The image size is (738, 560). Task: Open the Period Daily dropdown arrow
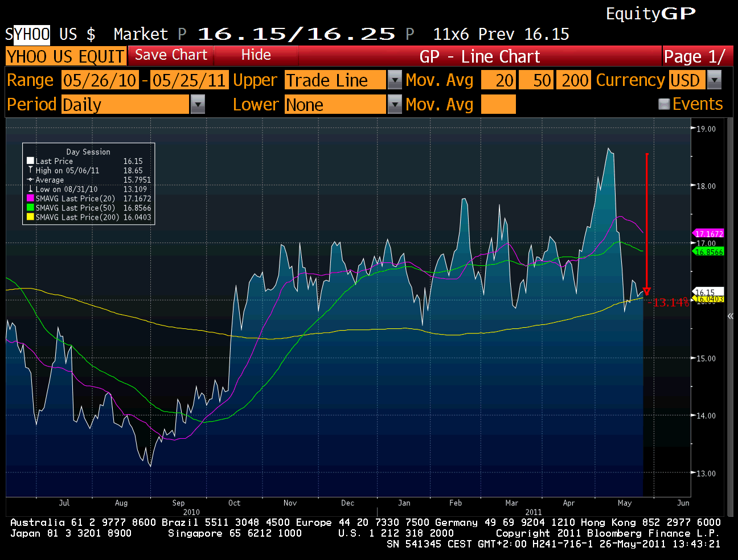pyautogui.click(x=198, y=105)
